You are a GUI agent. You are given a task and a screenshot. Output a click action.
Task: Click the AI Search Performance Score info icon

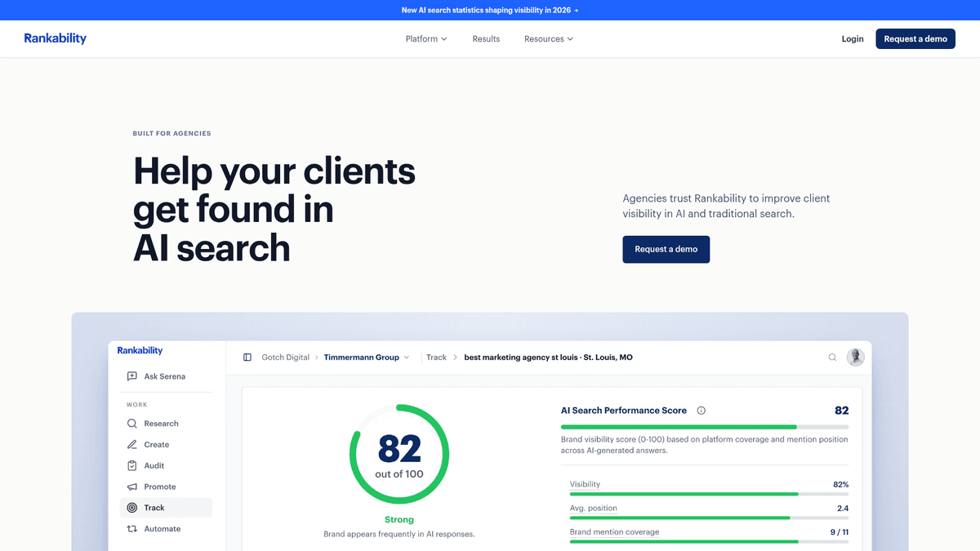[702, 411]
